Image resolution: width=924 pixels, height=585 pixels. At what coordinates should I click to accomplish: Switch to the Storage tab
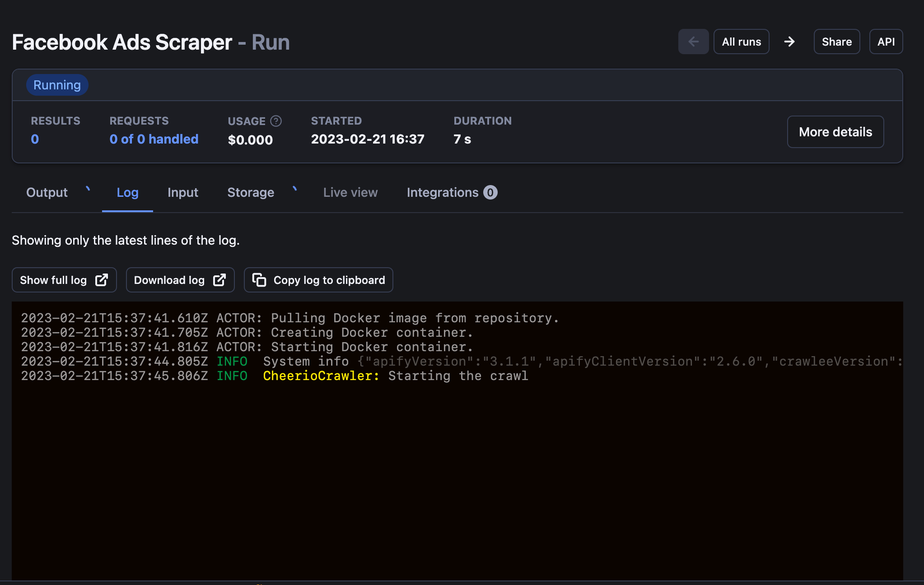point(251,192)
